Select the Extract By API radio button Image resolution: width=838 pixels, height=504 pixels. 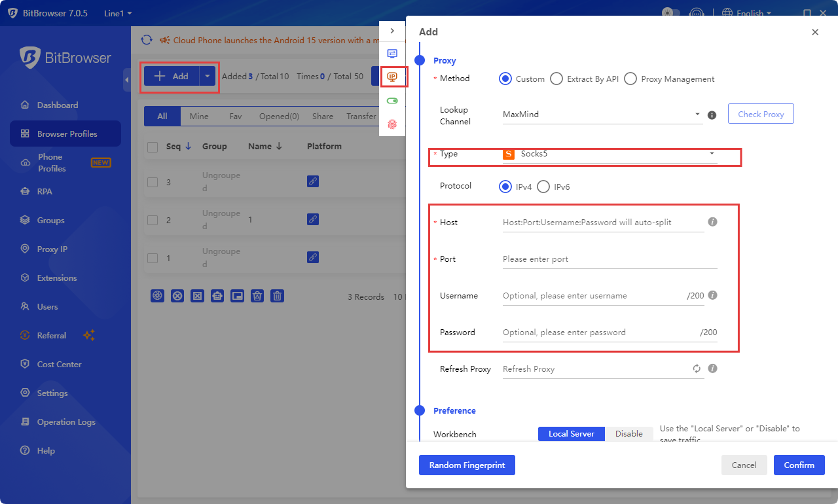[556, 79]
